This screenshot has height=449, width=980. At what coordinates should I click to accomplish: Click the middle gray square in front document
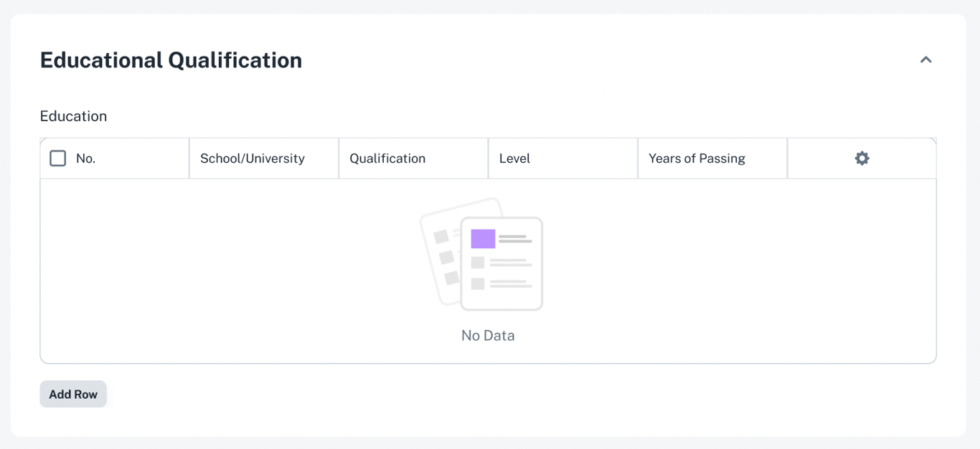coord(478,263)
